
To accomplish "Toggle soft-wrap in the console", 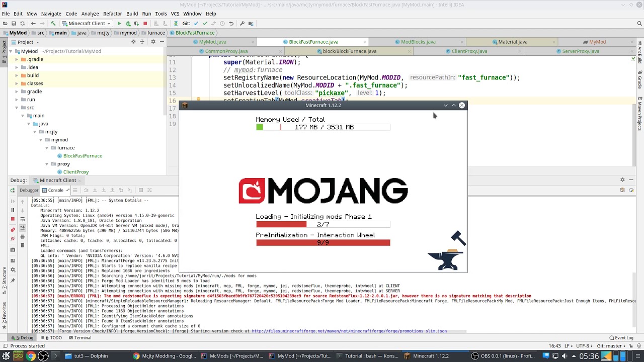I will [22, 220].
